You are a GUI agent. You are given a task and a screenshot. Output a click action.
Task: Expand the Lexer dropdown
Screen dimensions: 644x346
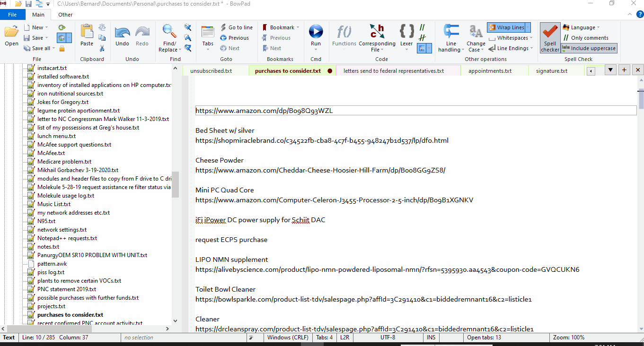(406, 37)
